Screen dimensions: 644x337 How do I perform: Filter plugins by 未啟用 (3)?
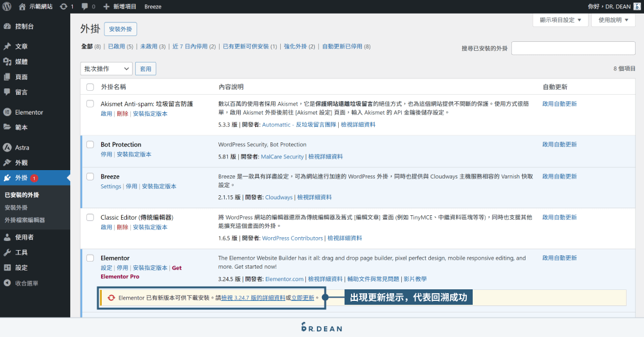pos(153,46)
